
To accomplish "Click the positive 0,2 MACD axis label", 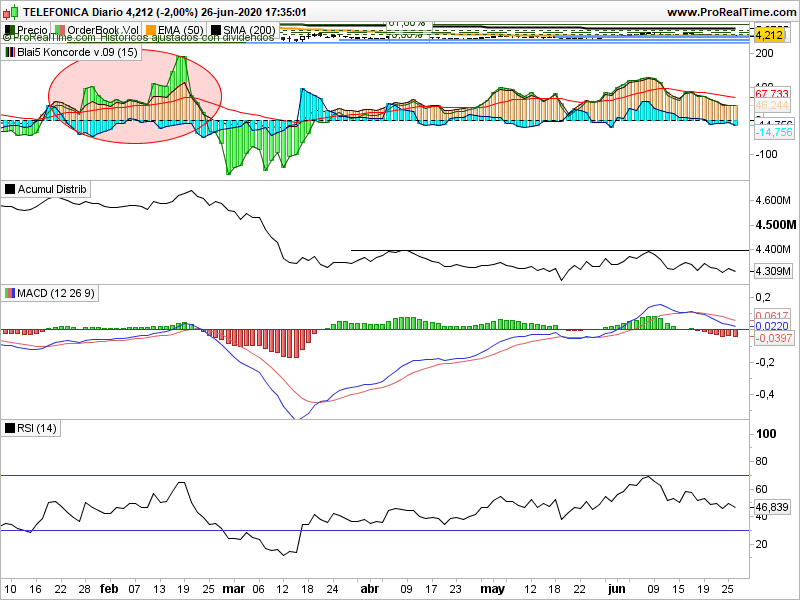I will point(763,297).
